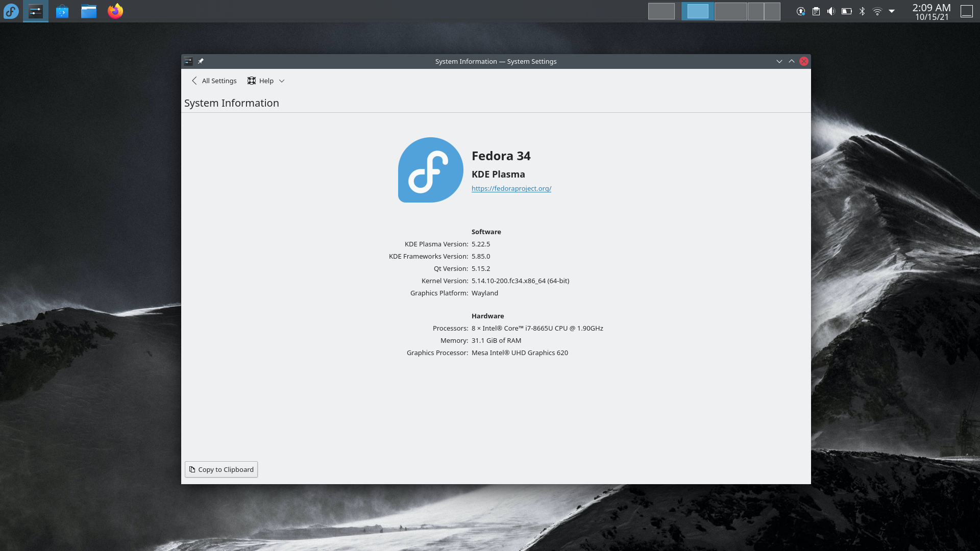This screenshot has height=551, width=980.
Task: Toggle pin on all desktops icon
Action: click(201, 61)
